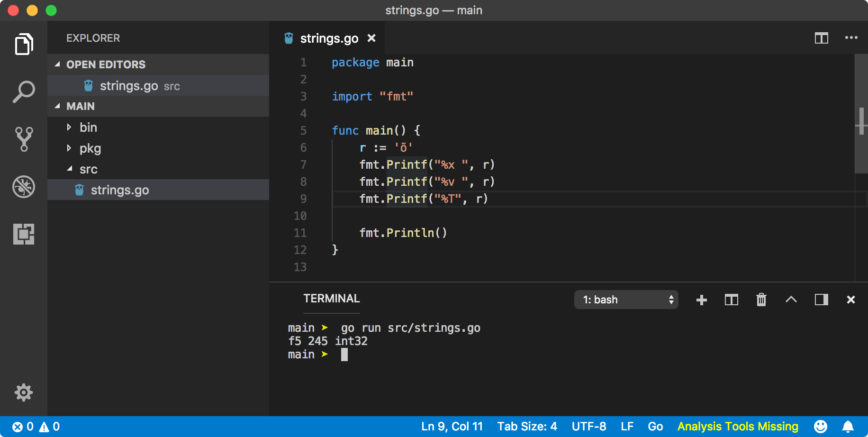Viewport: 868px width, 437px height.
Task: Collapse the src folder
Action: pos(158,169)
